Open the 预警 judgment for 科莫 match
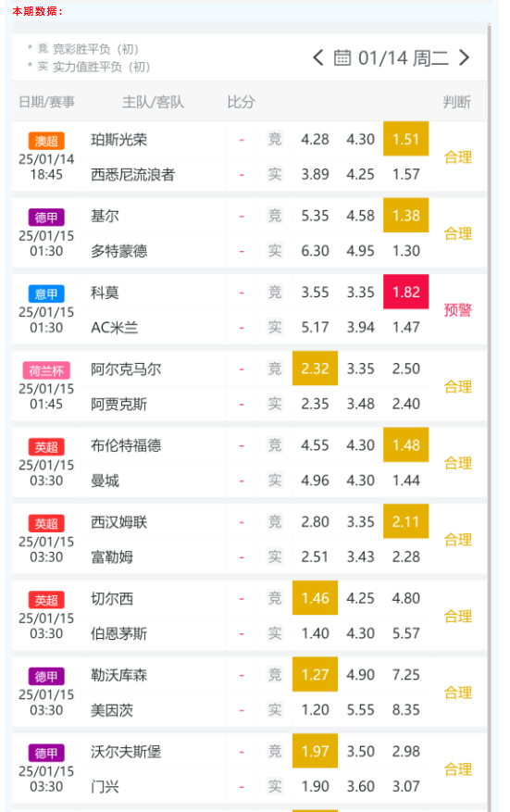 (458, 310)
